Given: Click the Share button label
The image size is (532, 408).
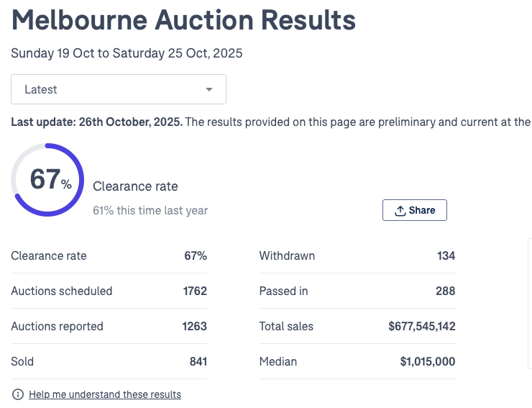Looking at the screenshot, I should pos(422,210).
